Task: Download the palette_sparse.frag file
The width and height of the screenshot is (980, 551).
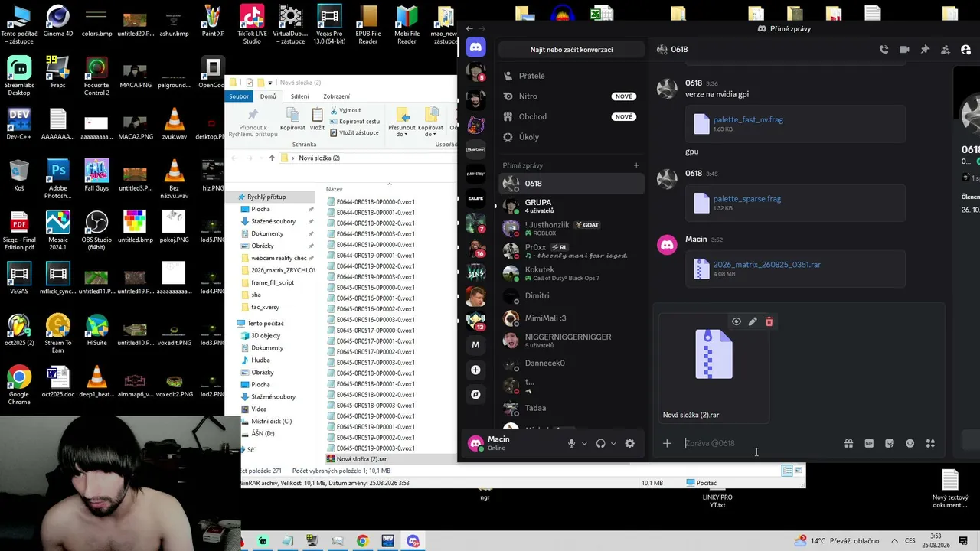Action: point(747,199)
